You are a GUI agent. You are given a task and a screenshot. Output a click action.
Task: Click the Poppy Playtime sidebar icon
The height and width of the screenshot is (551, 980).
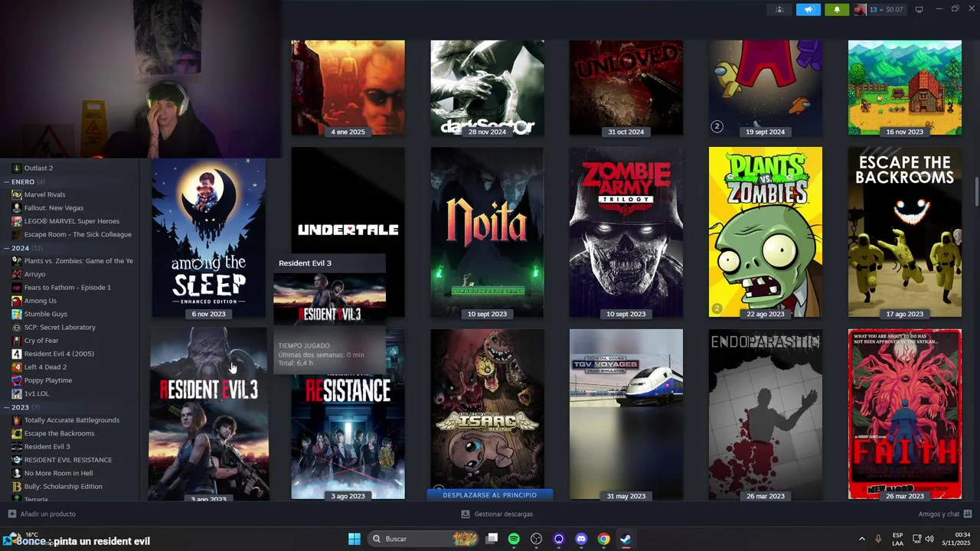point(17,380)
